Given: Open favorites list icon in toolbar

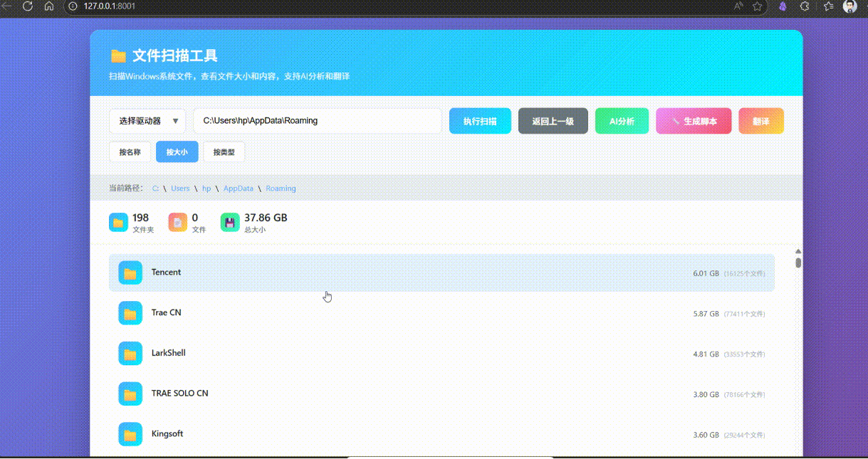Looking at the screenshot, I should coord(828,6).
